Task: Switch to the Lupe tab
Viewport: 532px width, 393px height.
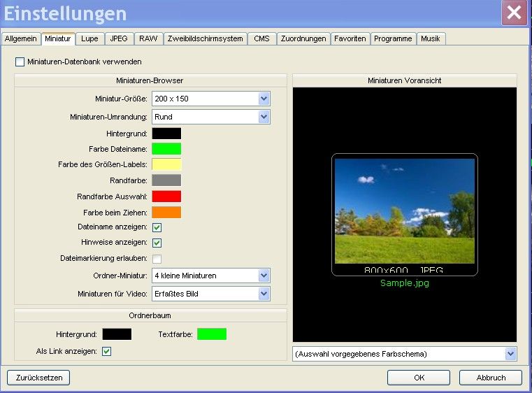Action: point(89,39)
